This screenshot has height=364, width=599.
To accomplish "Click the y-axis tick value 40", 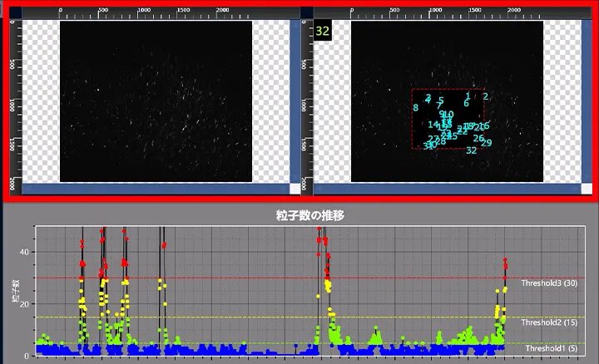I will click(x=24, y=252).
